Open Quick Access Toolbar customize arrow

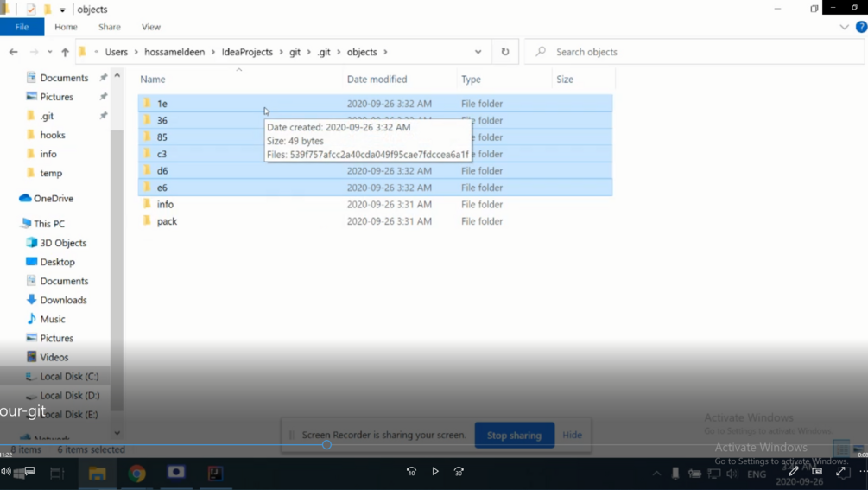pyautogui.click(x=62, y=10)
